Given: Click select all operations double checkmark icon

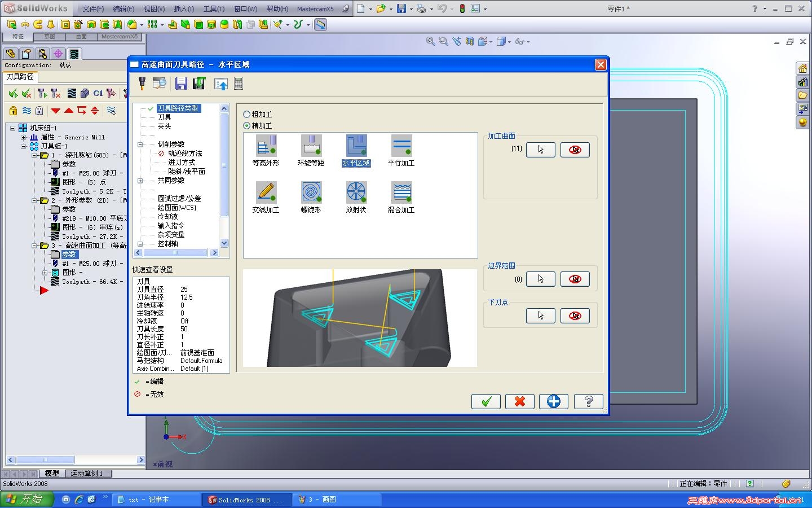Looking at the screenshot, I should click(13, 93).
